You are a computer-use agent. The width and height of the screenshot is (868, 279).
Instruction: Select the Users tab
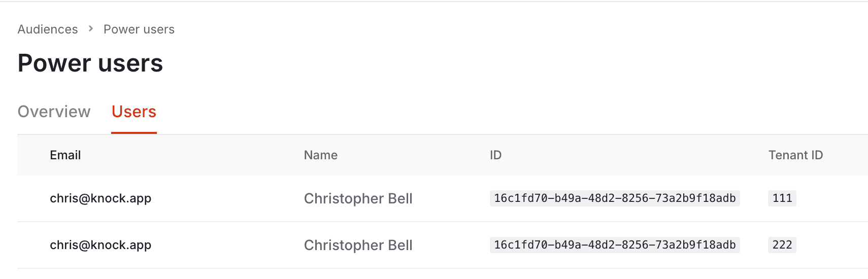coord(134,112)
